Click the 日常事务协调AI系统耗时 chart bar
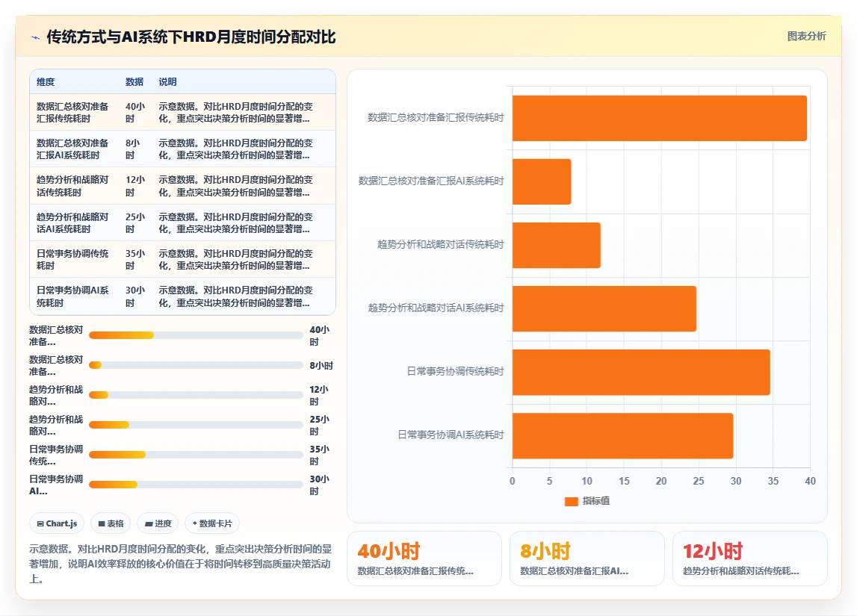Viewport: 857px width, 616px height. (623, 436)
